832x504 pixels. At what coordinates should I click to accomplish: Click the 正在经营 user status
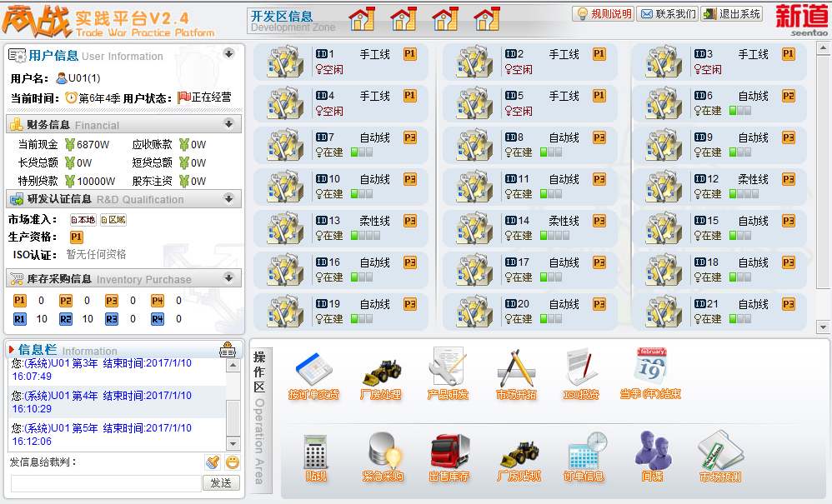click(211, 97)
